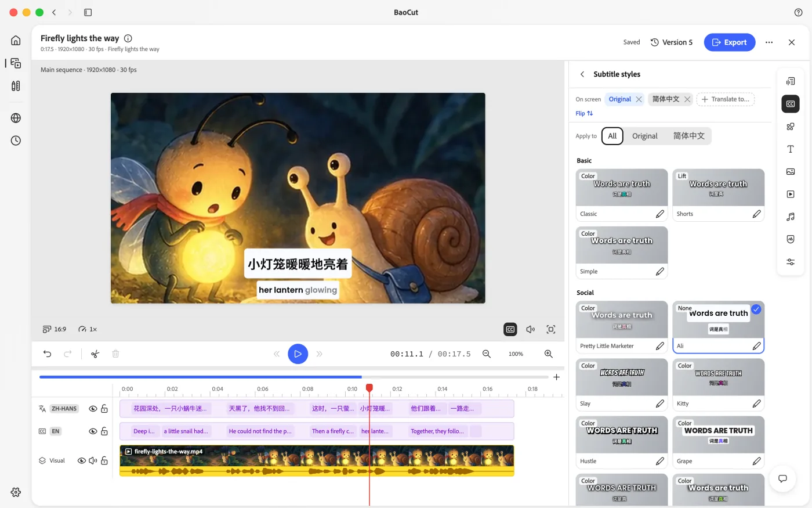Open the Home icon in left sidebar
This screenshot has width=812, height=508.
click(x=16, y=40)
